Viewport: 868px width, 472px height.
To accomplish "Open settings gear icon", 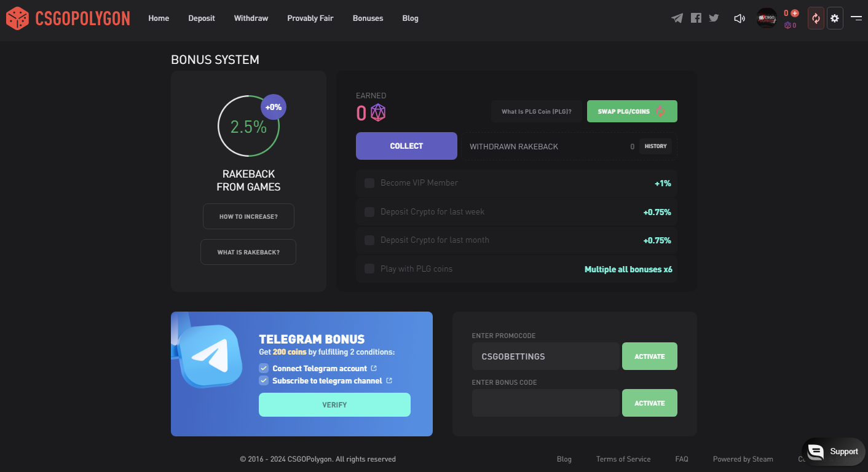I will [835, 18].
